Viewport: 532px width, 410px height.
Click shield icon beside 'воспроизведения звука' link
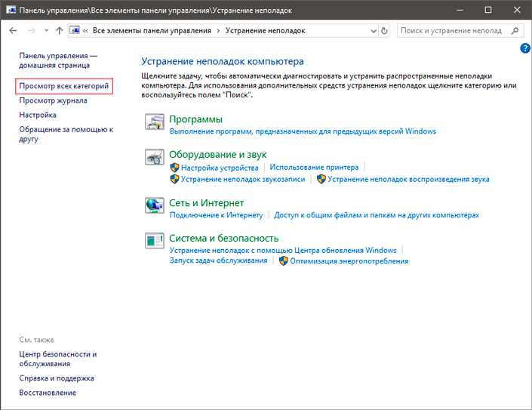tap(321, 179)
